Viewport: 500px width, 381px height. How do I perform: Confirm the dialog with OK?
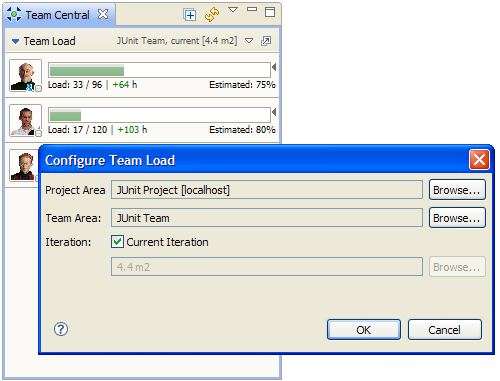[364, 330]
